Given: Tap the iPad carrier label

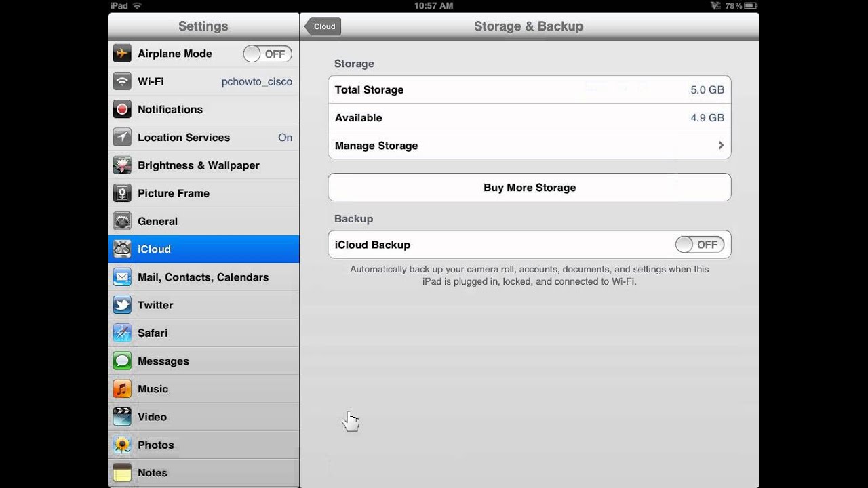Looking at the screenshot, I should 119,6.
